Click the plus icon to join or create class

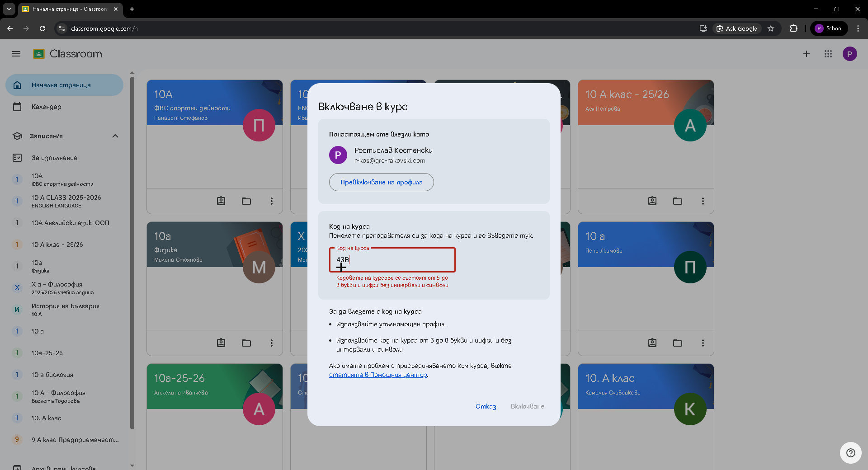[x=807, y=54]
